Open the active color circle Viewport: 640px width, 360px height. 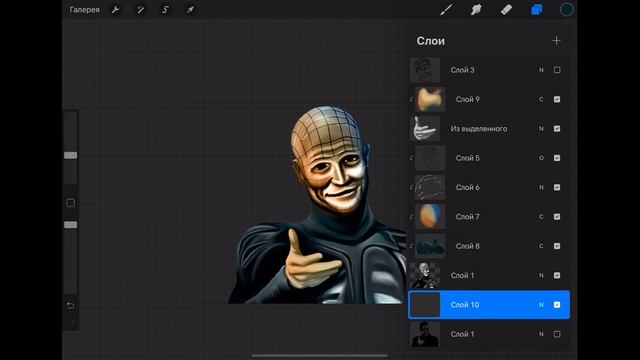coord(567,9)
